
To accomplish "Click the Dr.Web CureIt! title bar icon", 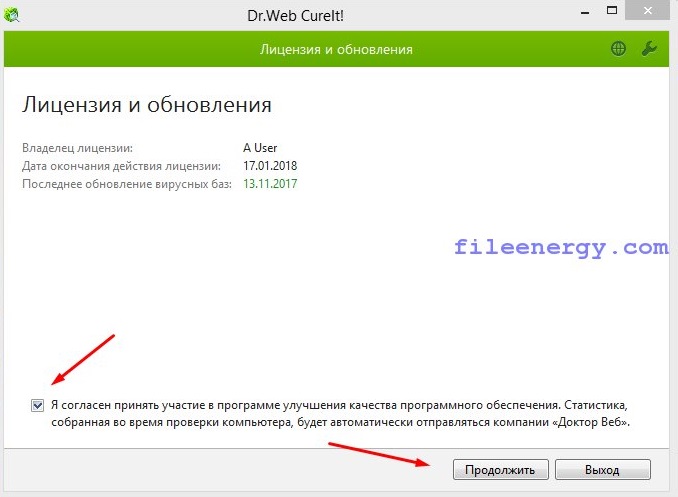I will [x=12, y=15].
